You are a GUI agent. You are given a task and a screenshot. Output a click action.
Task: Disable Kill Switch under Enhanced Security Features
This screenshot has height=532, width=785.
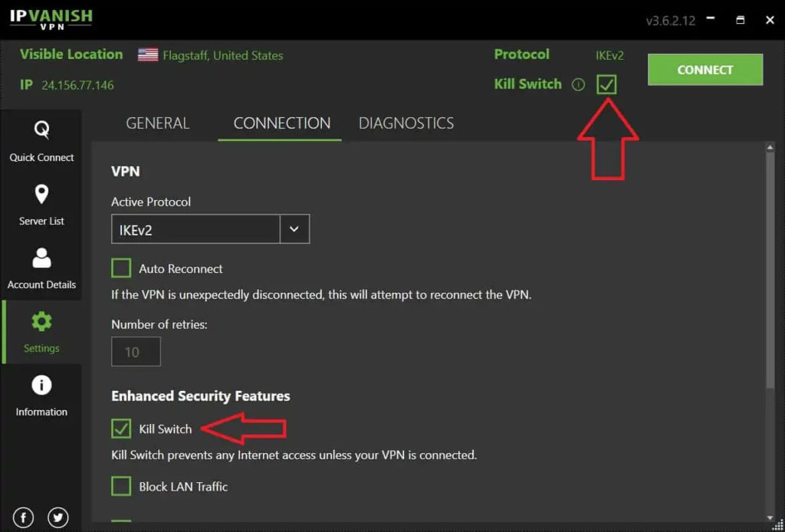121,429
